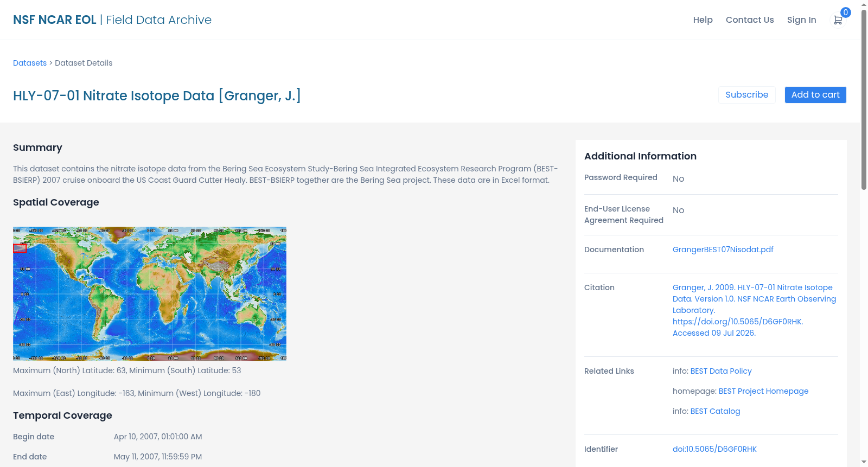Click the summary description paragraph
The height and width of the screenshot is (467, 868).
tap(285, 175)
